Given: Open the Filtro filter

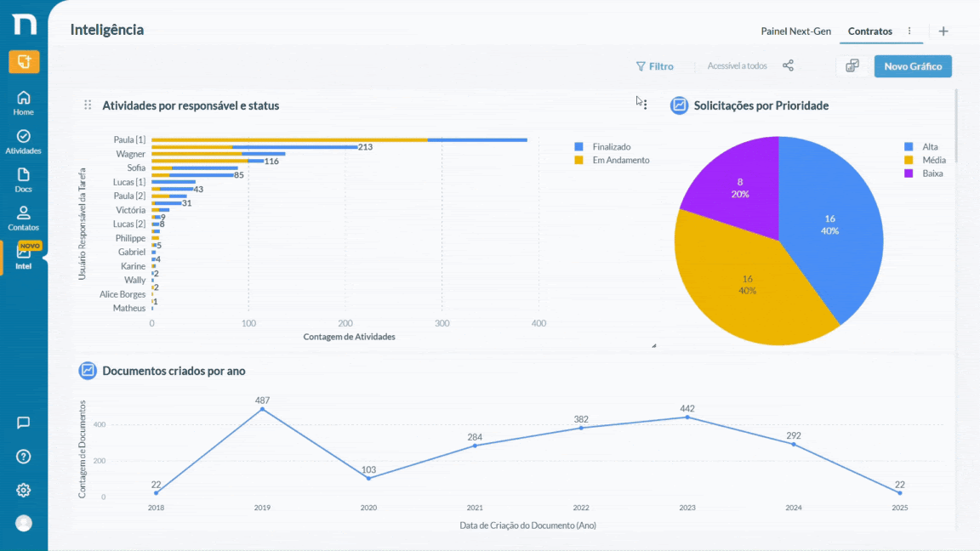Looking at the screenshot, I should click(x=654, y=66).
